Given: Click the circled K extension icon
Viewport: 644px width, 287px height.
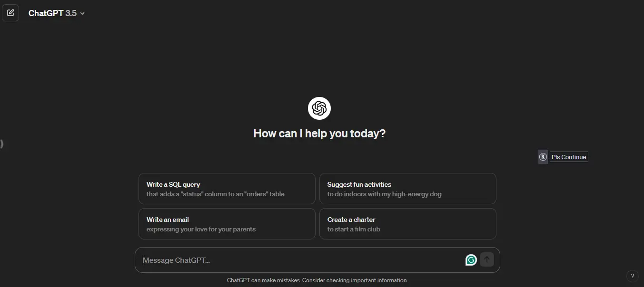Looking at the screenshot, I should coord(543,157).
